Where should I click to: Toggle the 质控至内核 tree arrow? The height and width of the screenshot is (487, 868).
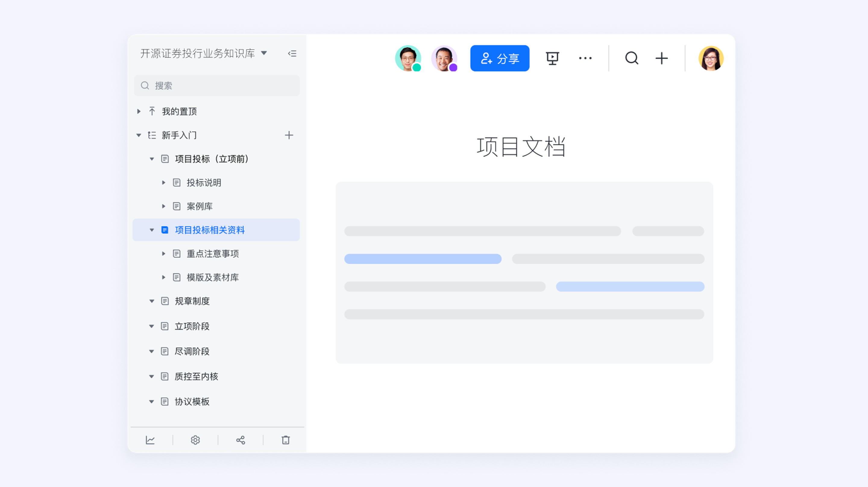(x=152, y=376)
